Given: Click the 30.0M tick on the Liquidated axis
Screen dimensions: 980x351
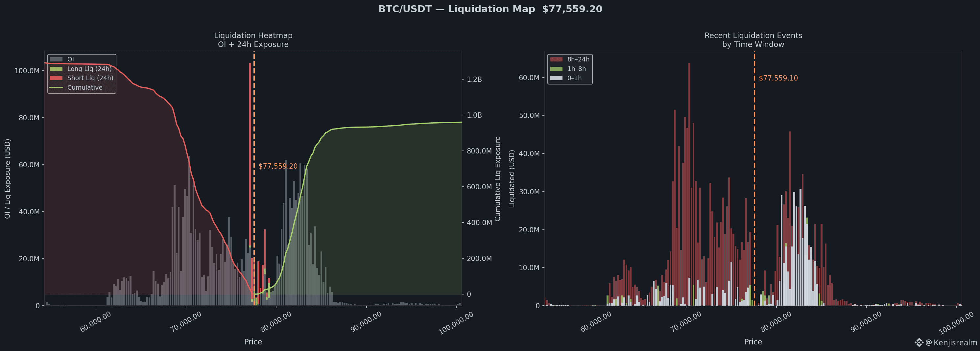Looking at the screenshot, I should tap(529, 192).
